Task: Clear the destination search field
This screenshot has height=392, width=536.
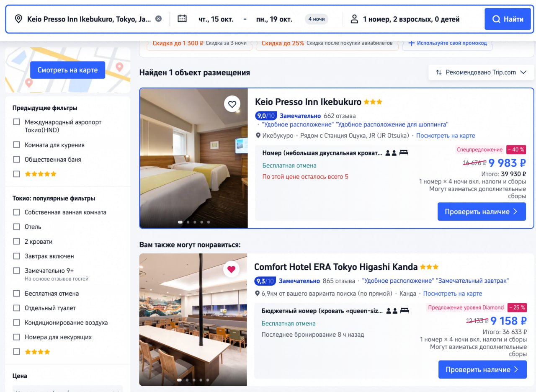Action: coord(158,18)
